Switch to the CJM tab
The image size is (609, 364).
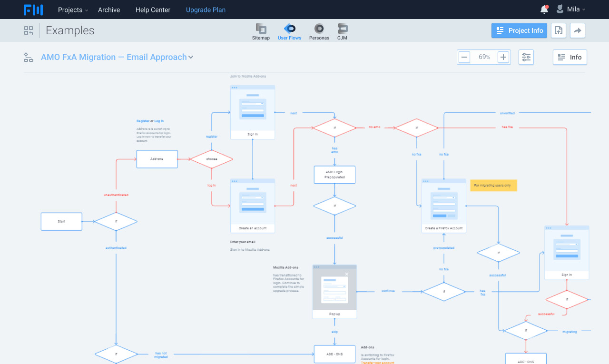(342, 32)
